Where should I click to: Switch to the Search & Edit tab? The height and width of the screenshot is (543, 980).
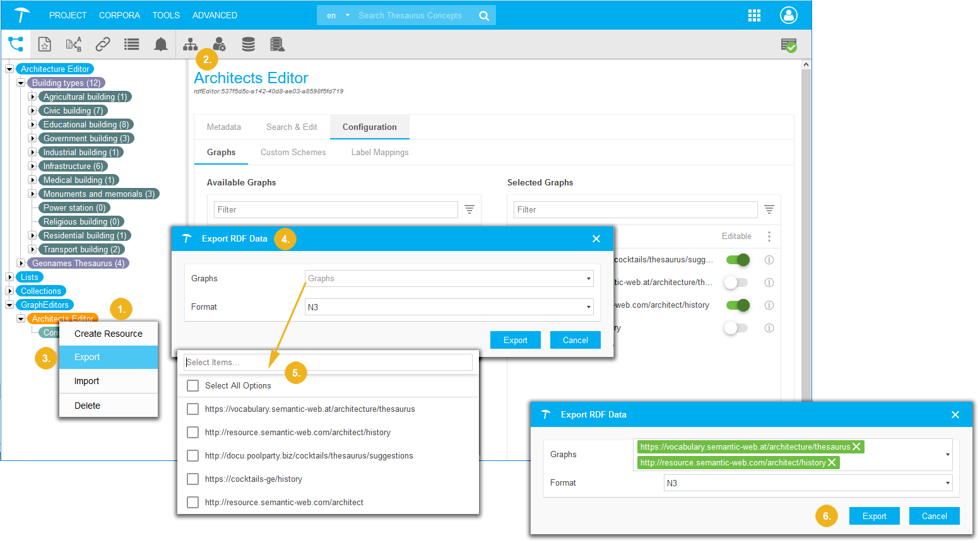click(292, 127)
